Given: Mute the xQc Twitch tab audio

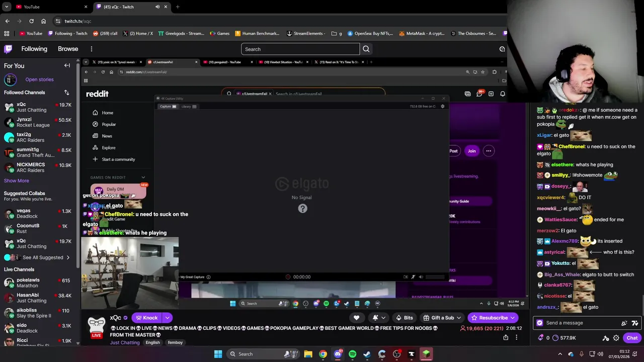Looking at the screenshot, I should pyautogui.click(x=157, y=7).
